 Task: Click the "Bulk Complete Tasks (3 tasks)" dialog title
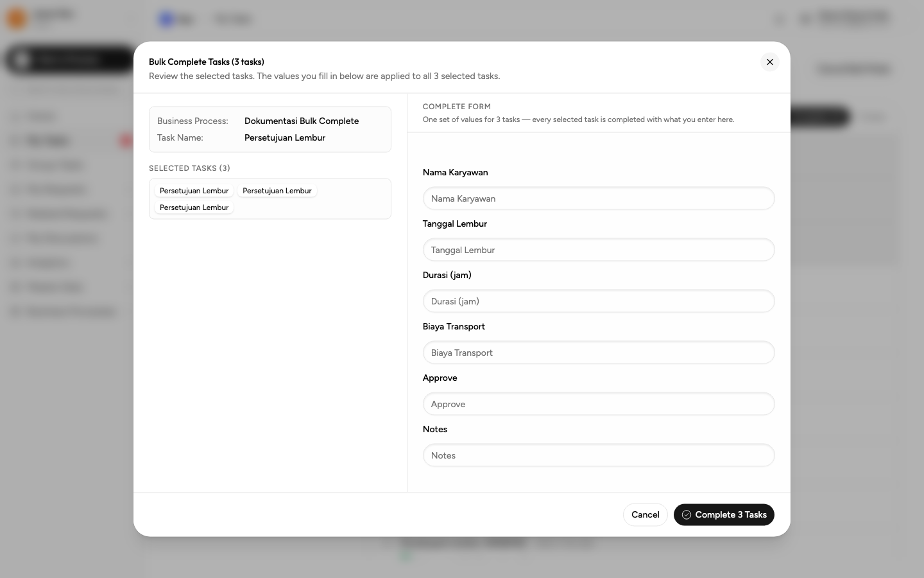[207, 62]
